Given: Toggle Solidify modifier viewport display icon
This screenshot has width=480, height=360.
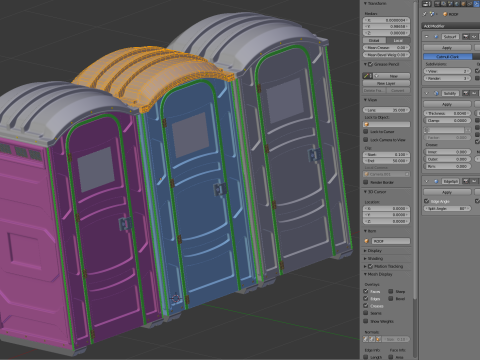Looking at the screenshot, I should point(474,93).
